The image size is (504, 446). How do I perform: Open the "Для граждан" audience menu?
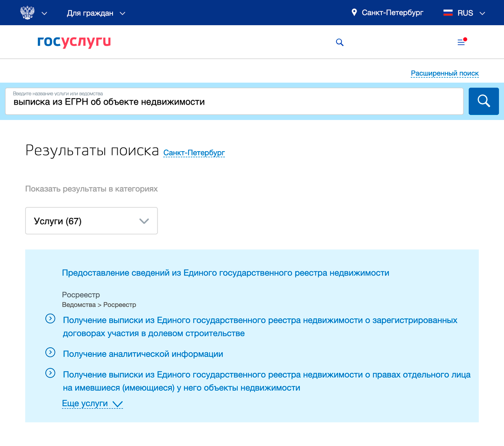(96, 13)
